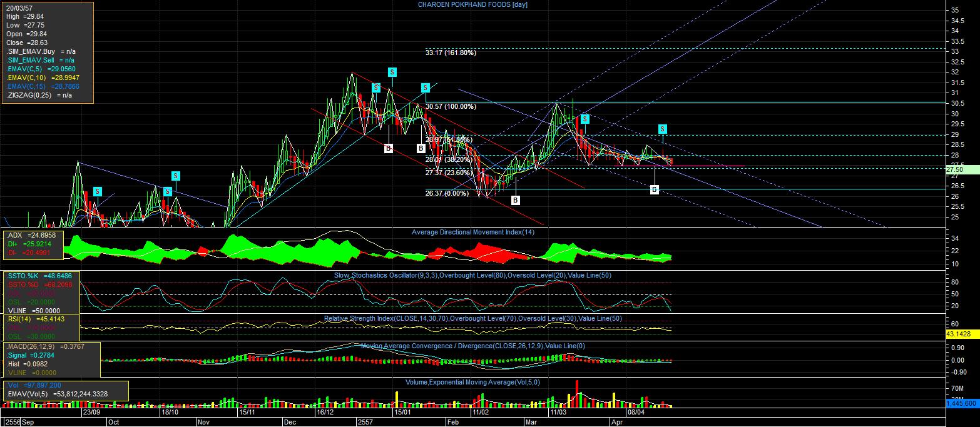The height and width of the screenshot is (427, 980).
Task: Click the Slow Stochastics Oscillator panel title
Action: click(472, 276)
